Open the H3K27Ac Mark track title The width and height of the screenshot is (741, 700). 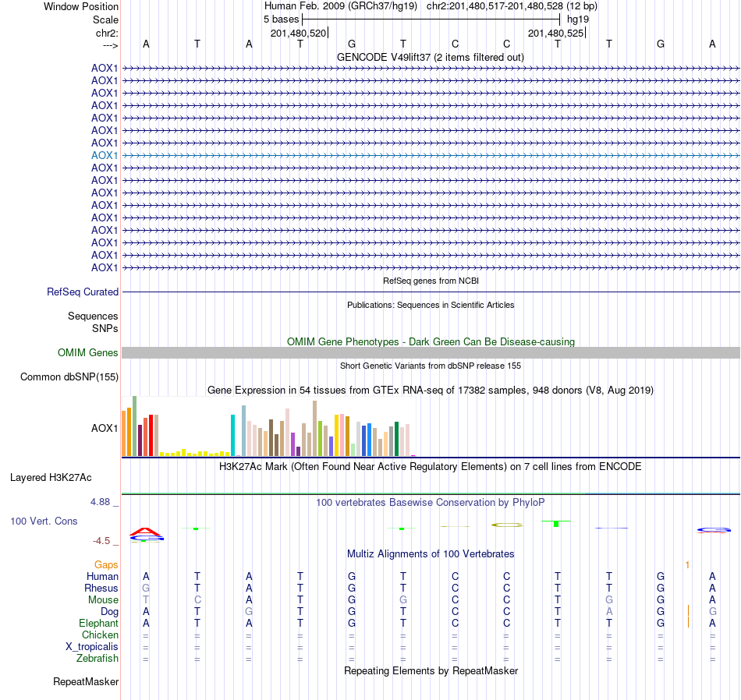tap(431, 467)
